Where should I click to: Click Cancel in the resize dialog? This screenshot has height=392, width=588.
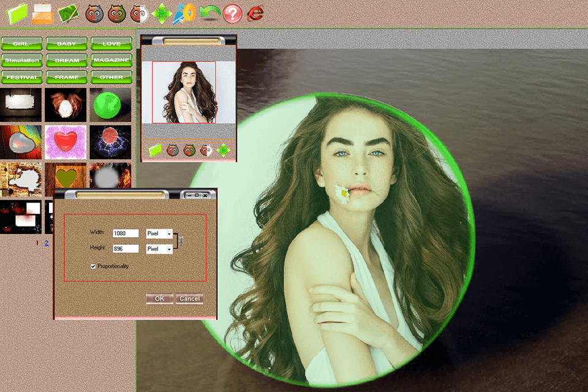coord(190,298)
